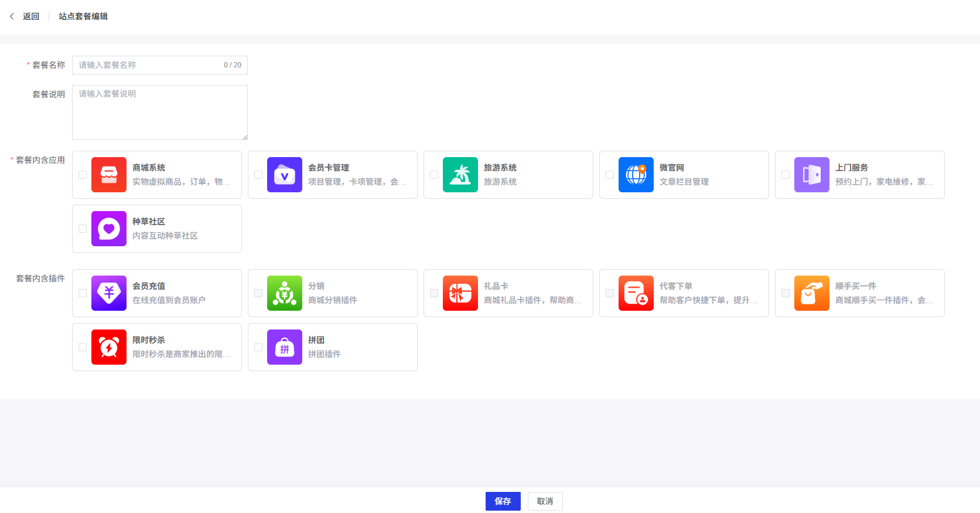Go back using the 返回 arrow
Viewport: 980px width, 513px height.
coord(12,16)
